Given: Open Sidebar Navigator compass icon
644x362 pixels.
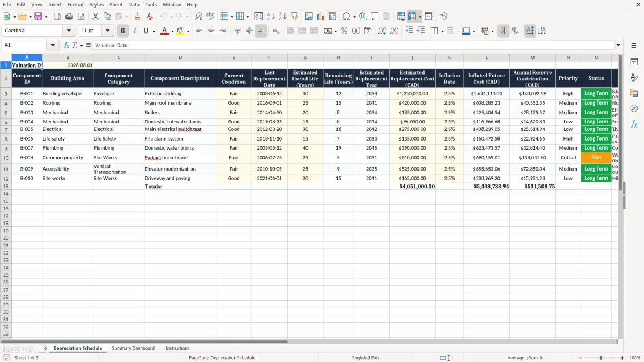Looking at the screenshot, I should click(x=634, y=108).
